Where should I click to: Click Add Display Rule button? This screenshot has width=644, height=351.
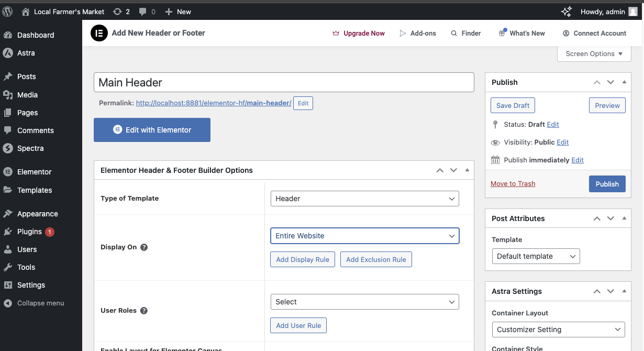coord(303,259)
